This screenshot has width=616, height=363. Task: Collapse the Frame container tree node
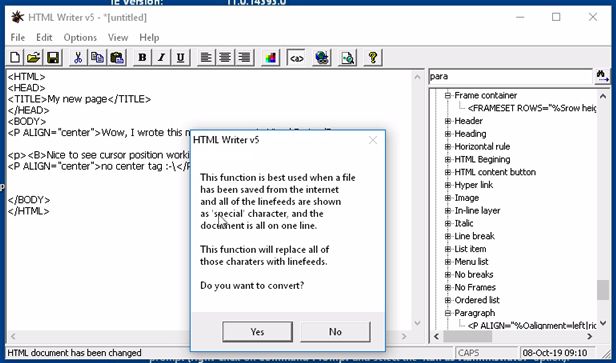tap(447, 95)
